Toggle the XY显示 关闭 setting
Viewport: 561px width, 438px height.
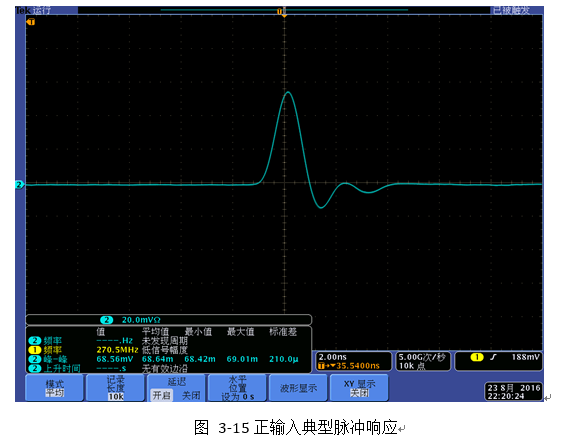pos(359,388)
